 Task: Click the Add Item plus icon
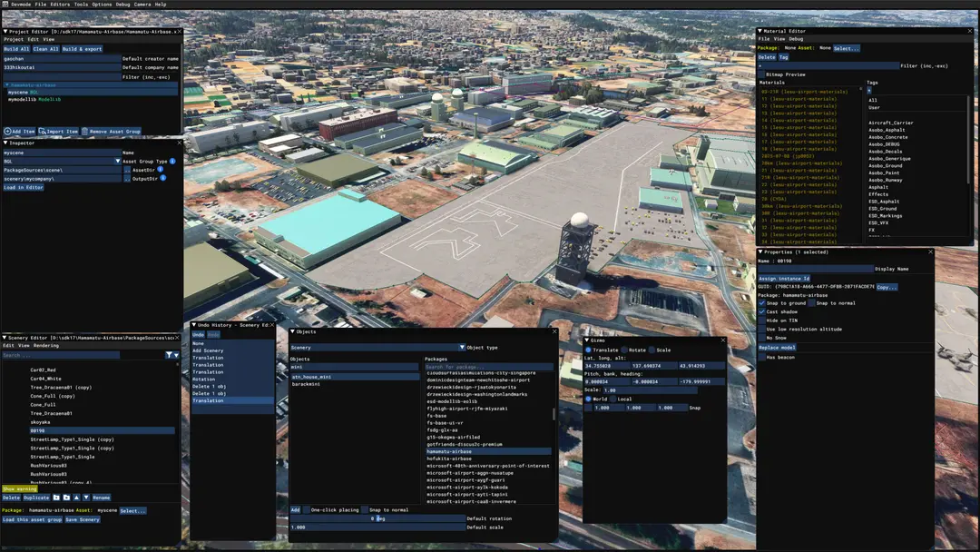pyautogui.click(x=7, y=132)
